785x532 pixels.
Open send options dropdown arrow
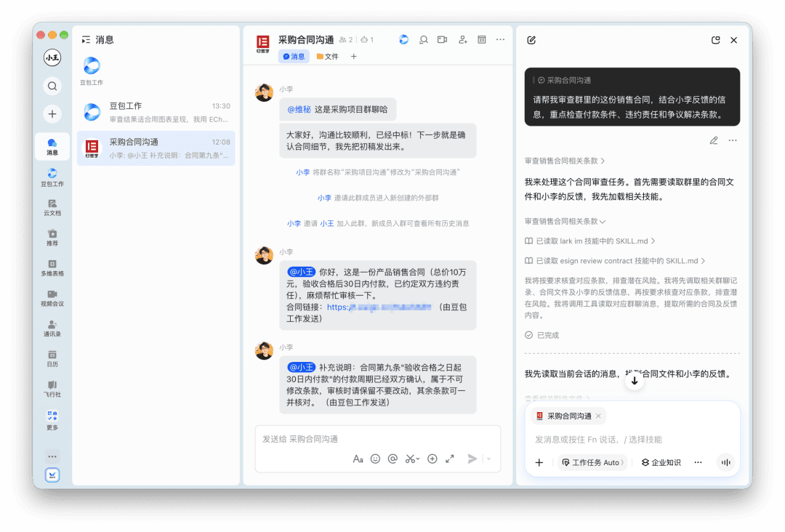click(489, 459)
